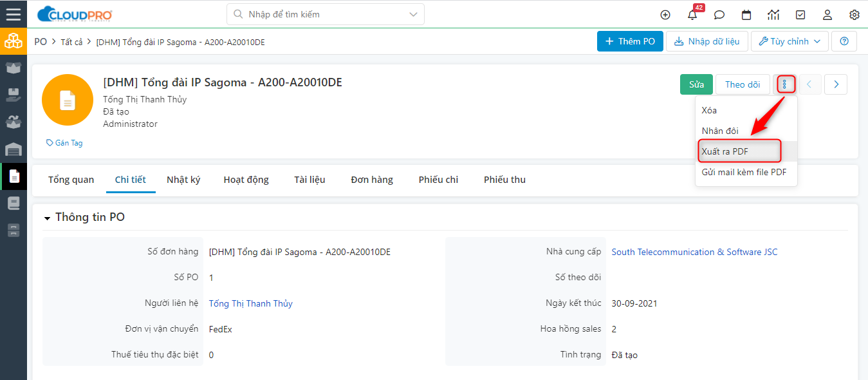Select the package exchange sidebar icon
The height and width of the screenshot is (380, 868).
point(14,122)
